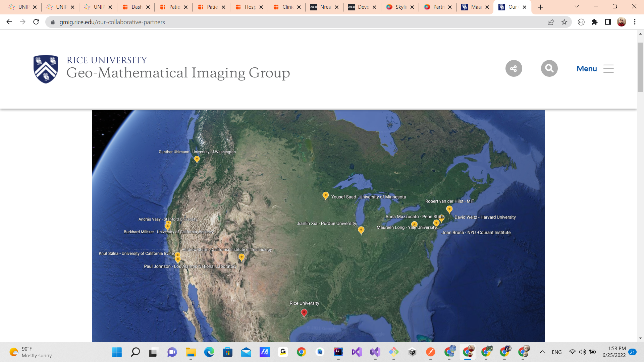
Task: Open File Explorer from the taskbar
Action: point(191,352)
